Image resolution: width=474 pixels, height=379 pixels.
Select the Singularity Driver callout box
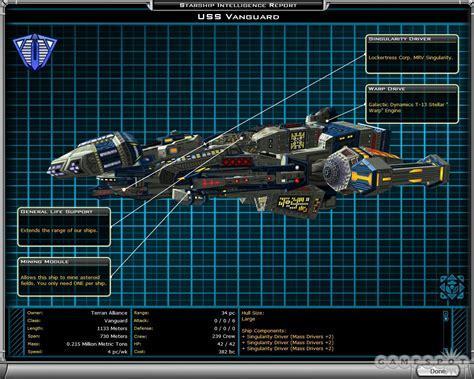pyautogui.click(x=412, y=54)
